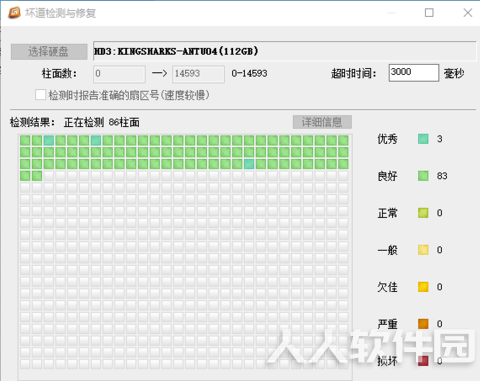Enable 检测时报告准确的扇区号 checkbox
The height and width of the screenshot is (381, 480).
40,95
